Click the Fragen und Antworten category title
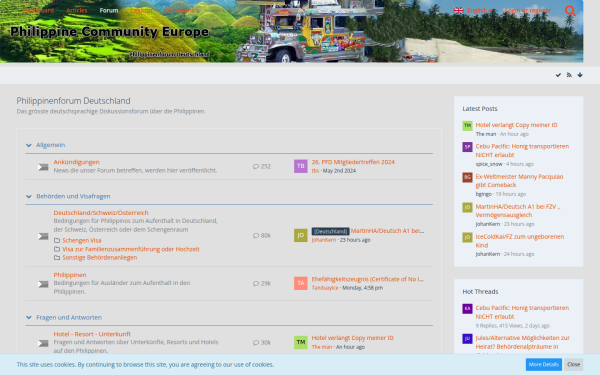 pos(69,318)
